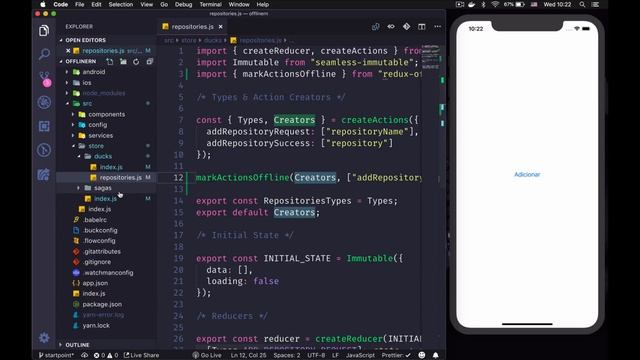Expand the android folder
Screen dimensions: 640x360
coord(93,72)
